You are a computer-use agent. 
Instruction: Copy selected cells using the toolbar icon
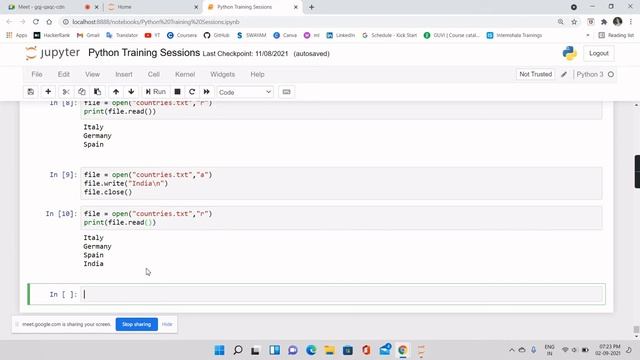pyautogui.click(x=82, y=92)
